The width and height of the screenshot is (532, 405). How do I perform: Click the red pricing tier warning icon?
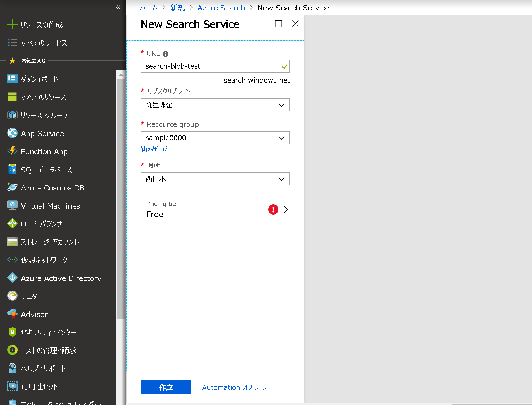[273, 209]
